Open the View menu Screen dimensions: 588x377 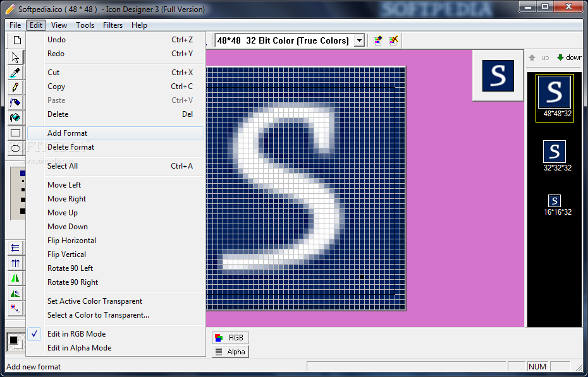pyautogui.click(x=59, y=25)
